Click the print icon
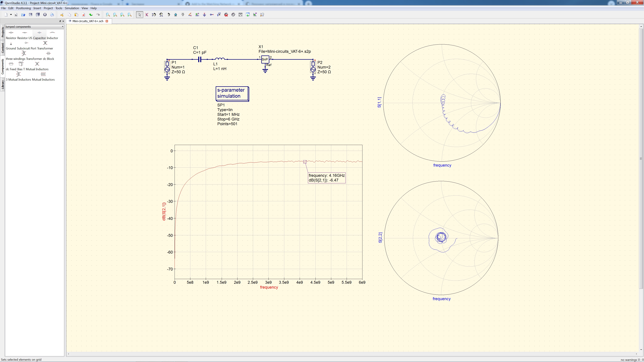Image resolution: width=644 pixels, height=362 pixels. [x=52, y=15]
